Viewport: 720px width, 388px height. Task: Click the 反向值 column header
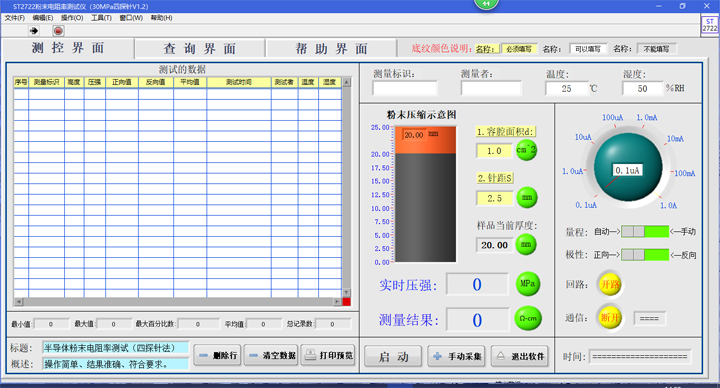pyautogui.click(x=156, y=82)
